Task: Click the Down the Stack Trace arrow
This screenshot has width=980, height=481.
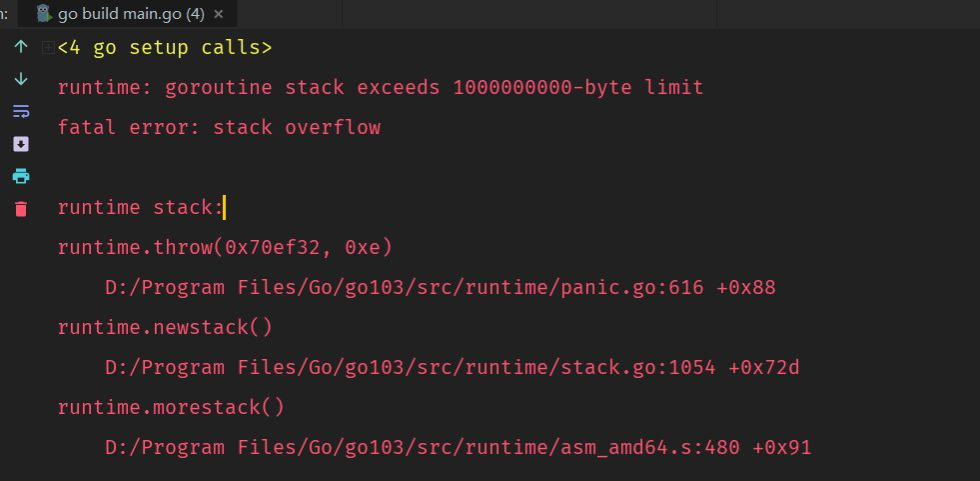Action: tap(21, 79)
